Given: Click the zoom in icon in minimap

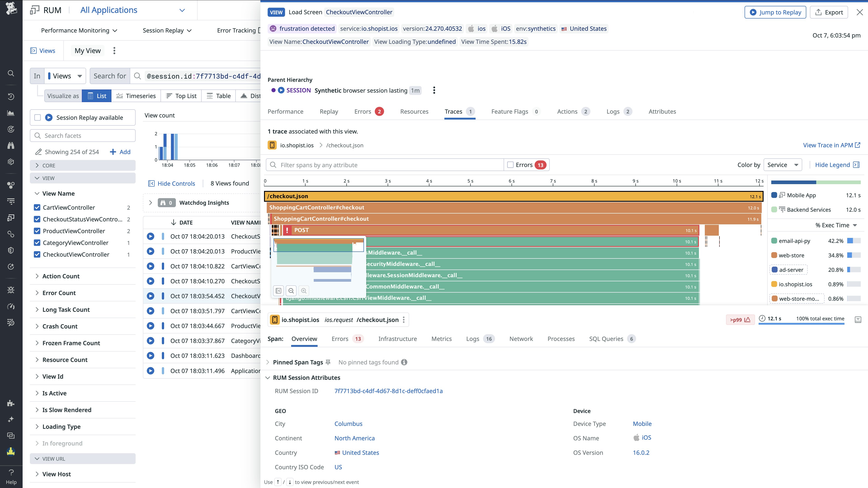Looking at the screenshot, I should (x=304, y=291).
